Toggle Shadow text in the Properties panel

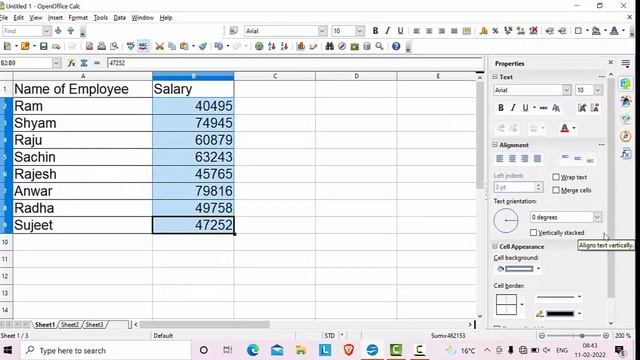tap(556, 108)
